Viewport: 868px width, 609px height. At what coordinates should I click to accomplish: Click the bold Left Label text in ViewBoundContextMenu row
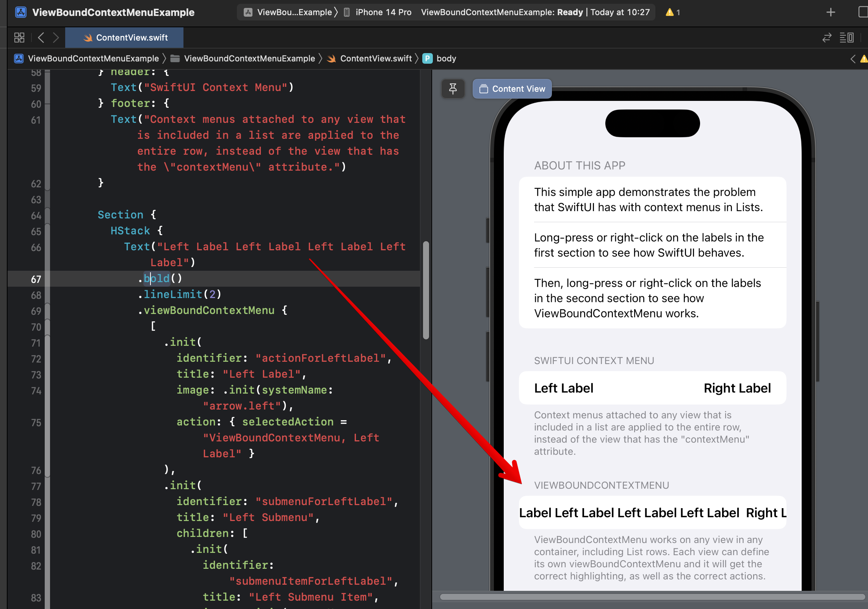pyautogui.click(x=629, y=513)
